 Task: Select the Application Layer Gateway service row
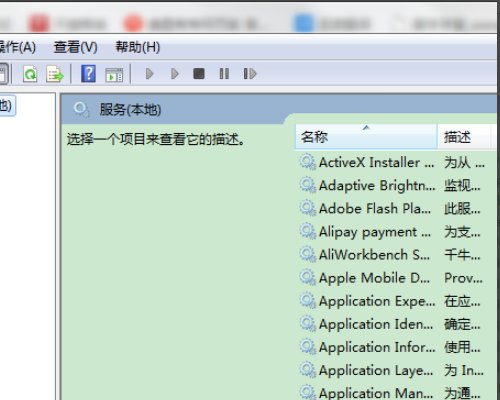(392, 370)
